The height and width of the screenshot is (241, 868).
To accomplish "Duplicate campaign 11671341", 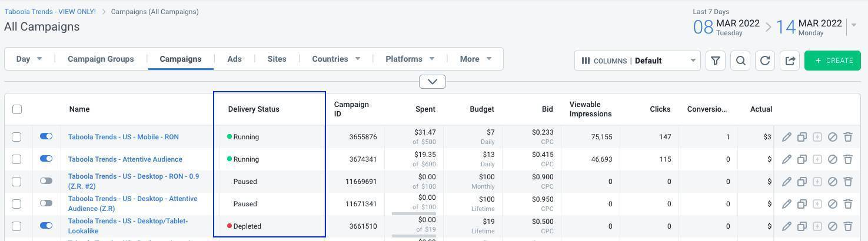I will [x=802, y=204].
